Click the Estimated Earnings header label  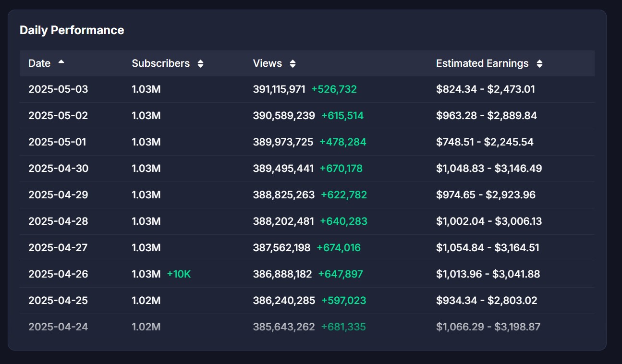tap(482, 63)
